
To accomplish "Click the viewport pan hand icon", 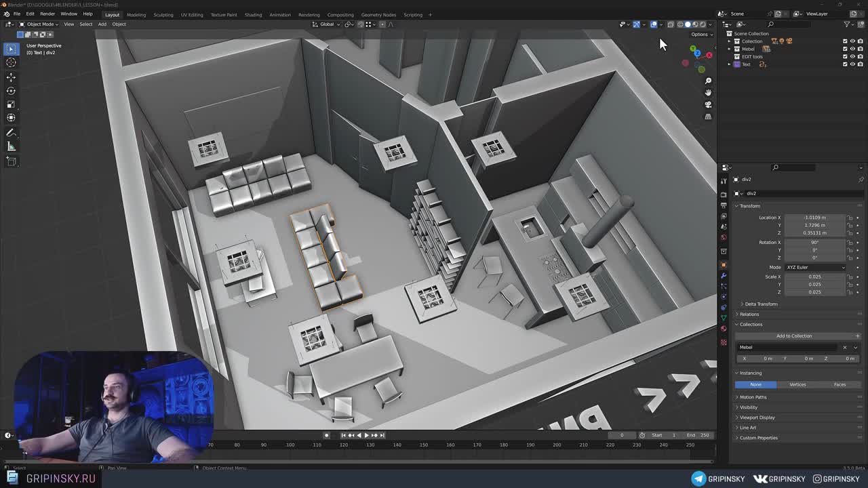I will click(708, 92).
